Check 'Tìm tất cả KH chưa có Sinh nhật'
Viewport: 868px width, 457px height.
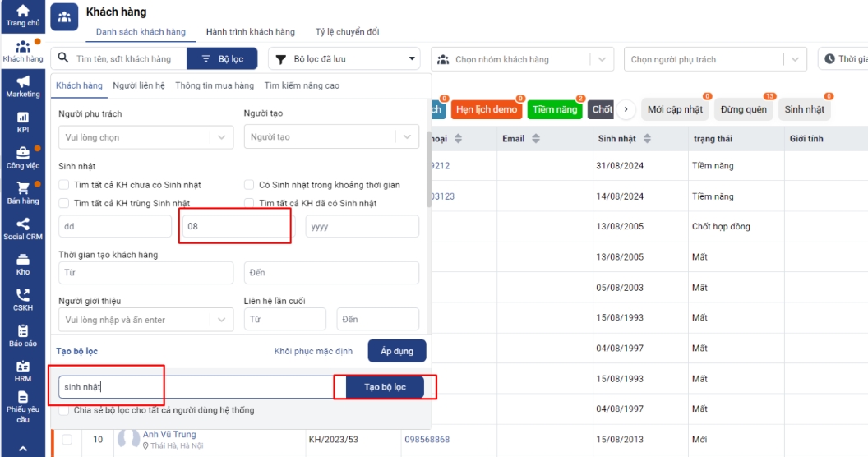coord(64,185)
